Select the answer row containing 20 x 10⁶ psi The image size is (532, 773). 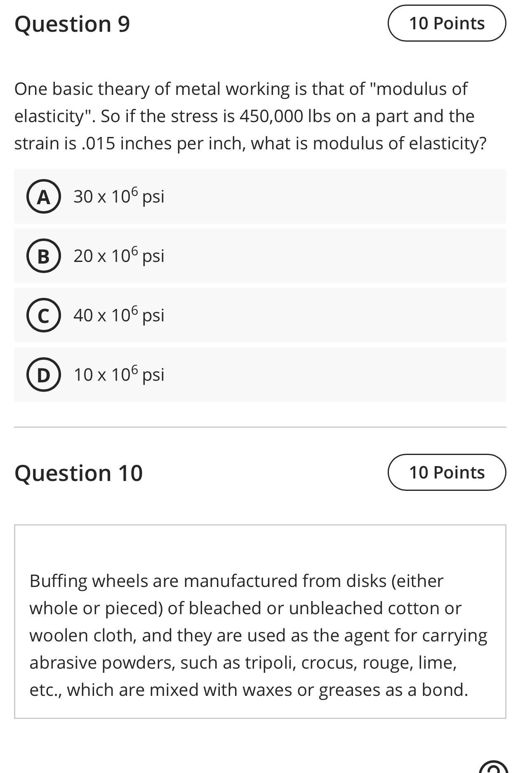260,256
